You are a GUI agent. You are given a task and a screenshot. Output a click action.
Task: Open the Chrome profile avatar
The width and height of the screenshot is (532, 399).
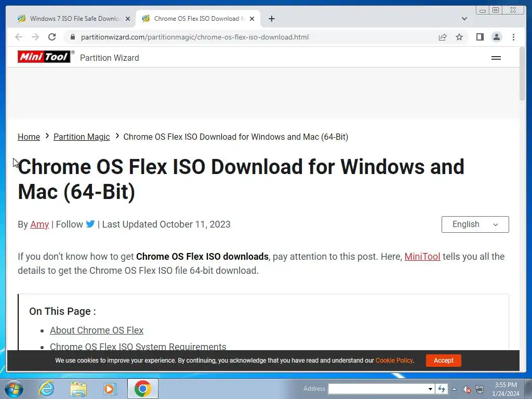tap(496, 37)
